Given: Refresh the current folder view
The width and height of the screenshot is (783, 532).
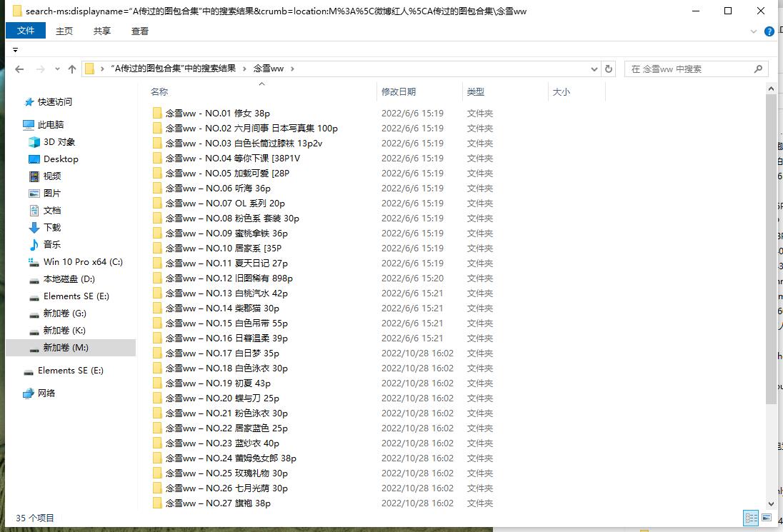Looking at the screenshot, I should (x=609, y=69).
